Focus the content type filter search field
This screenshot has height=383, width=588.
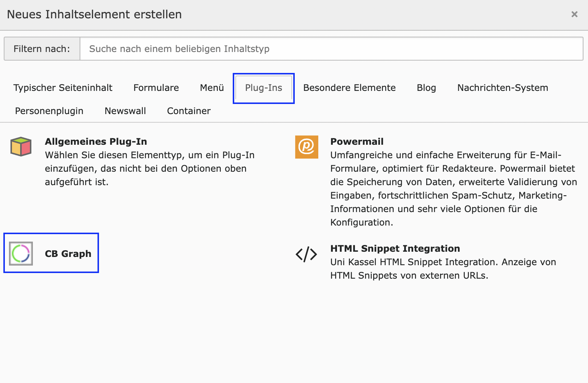pyautogui.click(x=331, y=49)
